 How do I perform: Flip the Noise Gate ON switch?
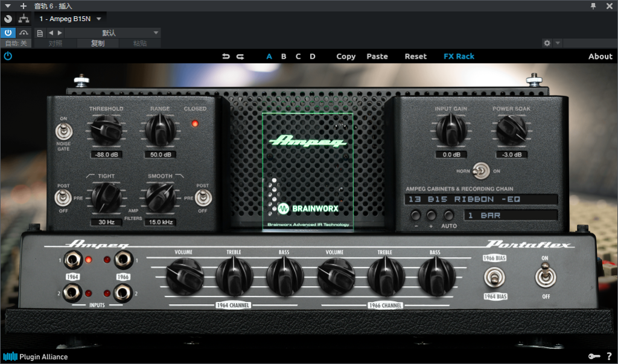point(63,132)
